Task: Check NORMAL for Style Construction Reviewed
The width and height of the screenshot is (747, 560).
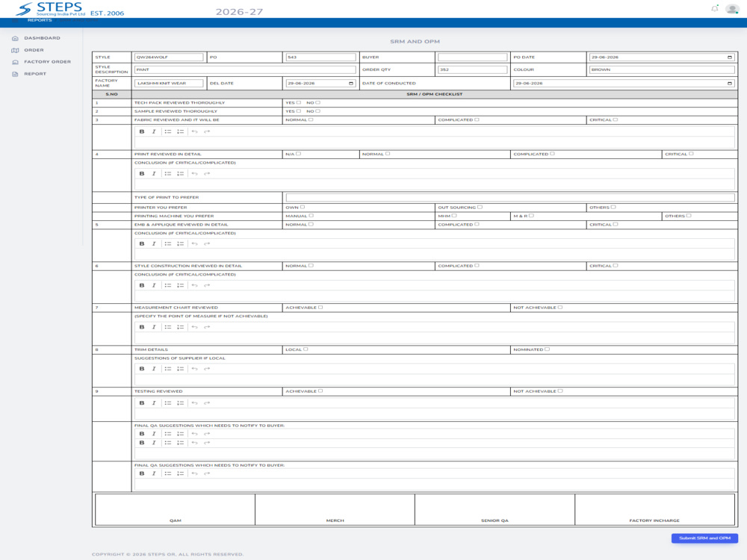Action: tap(311, 266)
